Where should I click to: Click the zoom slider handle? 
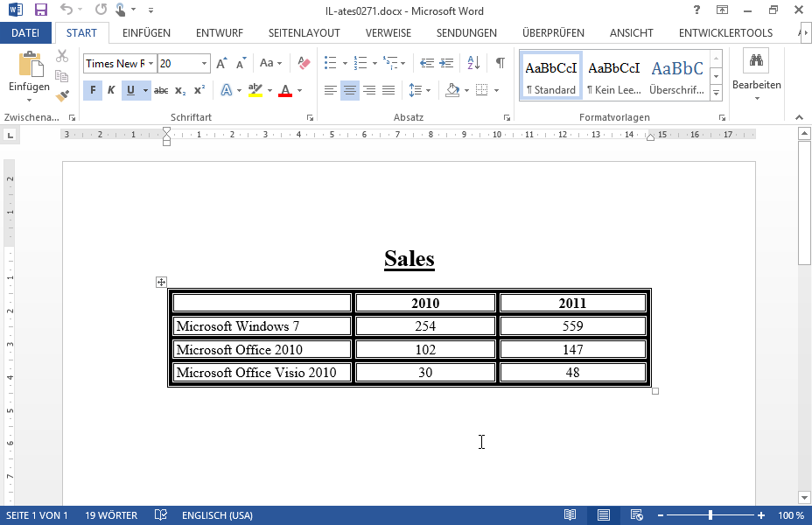click(x=710, y=515)
